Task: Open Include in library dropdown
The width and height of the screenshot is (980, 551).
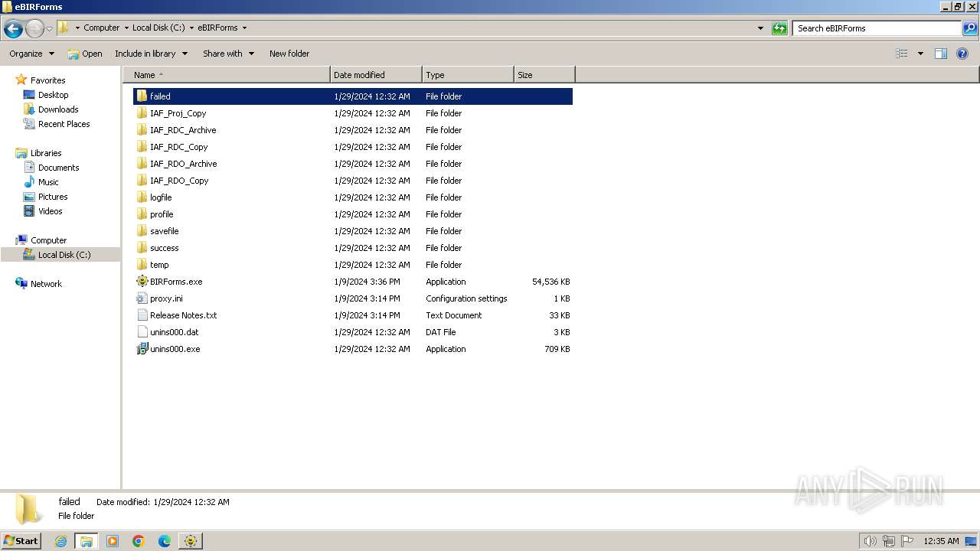Action: tap(151, 54)
